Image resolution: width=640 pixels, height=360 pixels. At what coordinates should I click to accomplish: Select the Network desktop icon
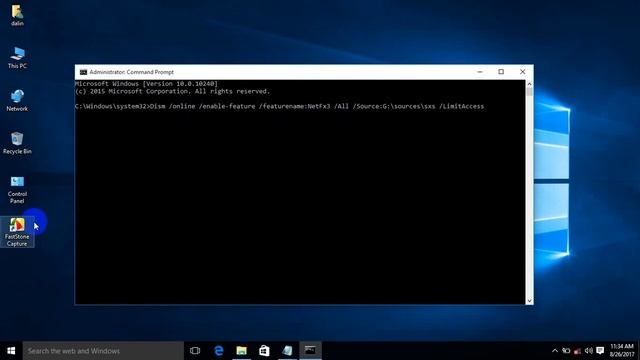tap(17, 100)
